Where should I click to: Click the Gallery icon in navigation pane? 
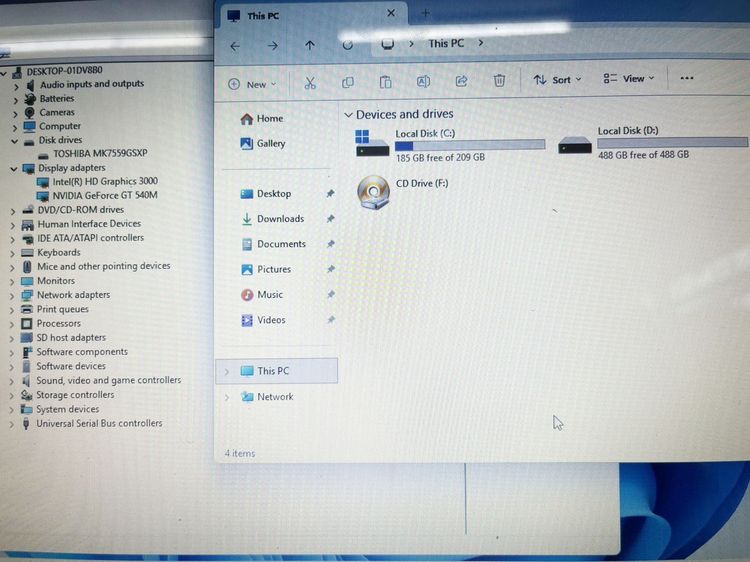click(247, 143)
